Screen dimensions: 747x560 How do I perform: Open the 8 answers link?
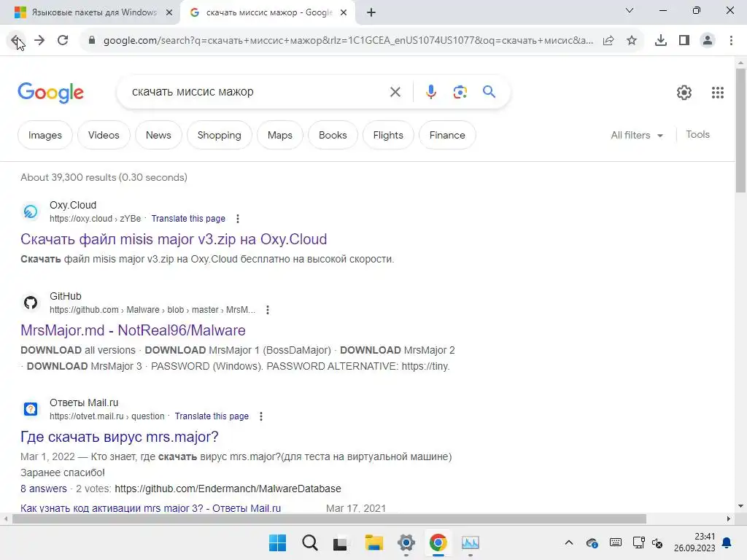(x=44, y=489)
